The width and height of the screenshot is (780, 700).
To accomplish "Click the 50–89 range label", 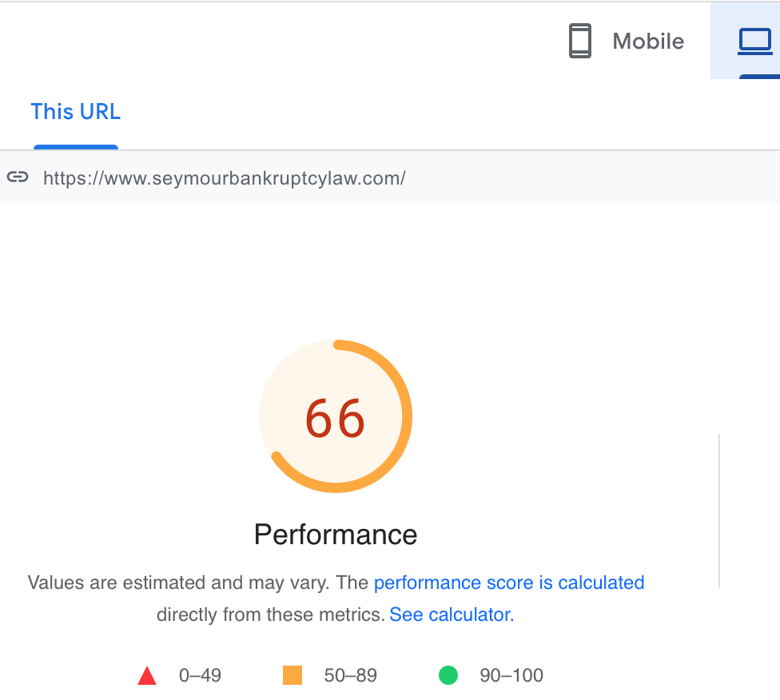I will [350, 676].
